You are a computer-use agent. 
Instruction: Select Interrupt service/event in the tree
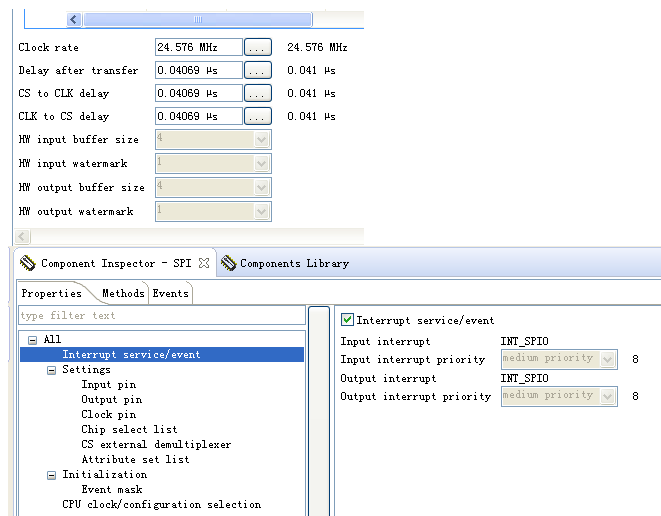click(x=162, y=355)
